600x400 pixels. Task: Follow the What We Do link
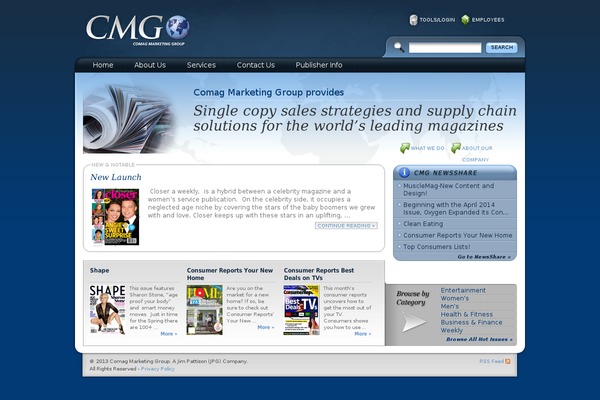(427, 148)
